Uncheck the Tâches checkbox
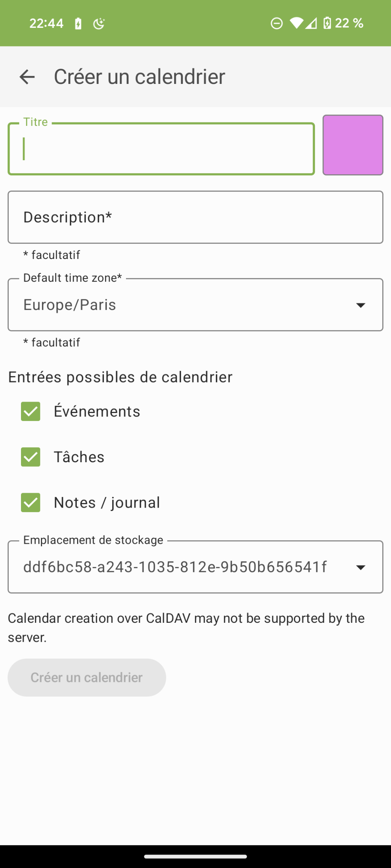Image resolution: width=391 pixels, height=868 pixels. pos(31,457)
